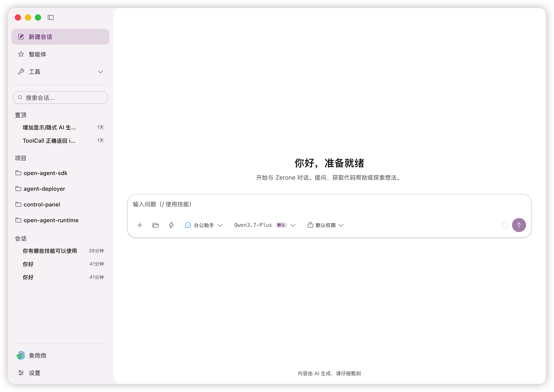Open the control-panel project
554x392 pixels.
60,205
